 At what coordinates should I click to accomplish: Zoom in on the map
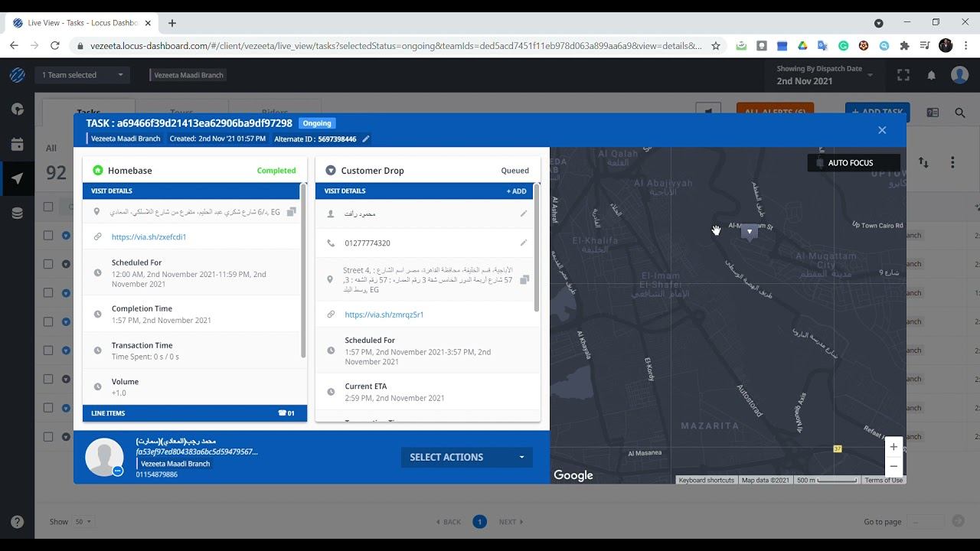coord(893,447)
